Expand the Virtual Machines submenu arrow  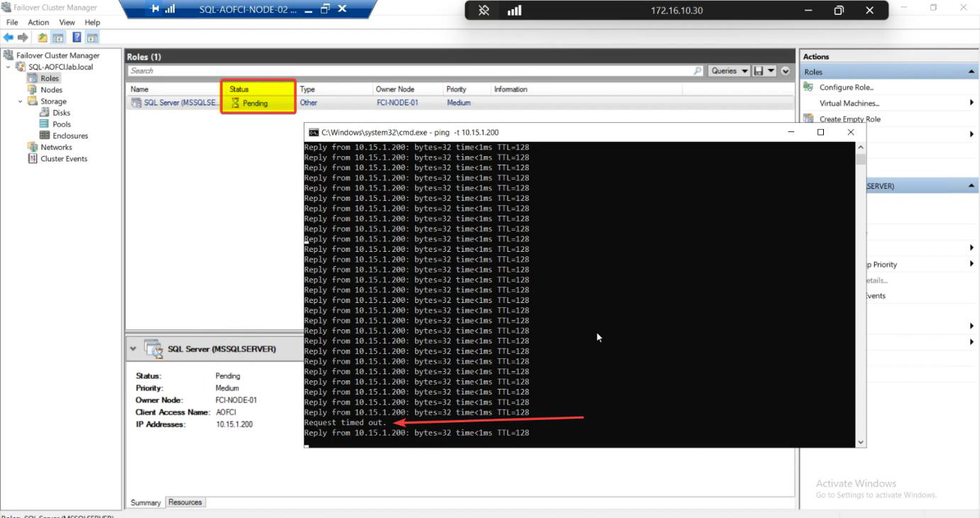(x=971, y=103)
